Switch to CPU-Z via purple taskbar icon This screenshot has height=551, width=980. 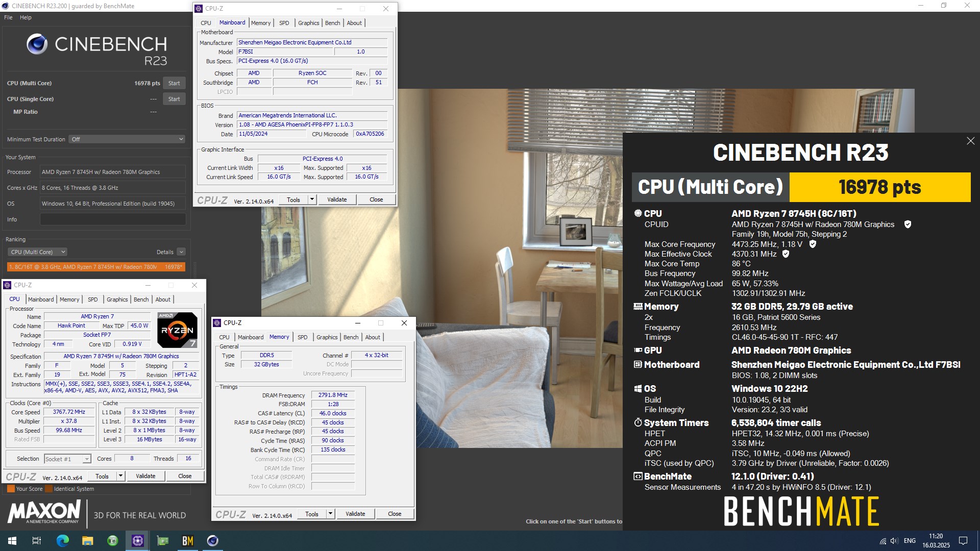137,541
